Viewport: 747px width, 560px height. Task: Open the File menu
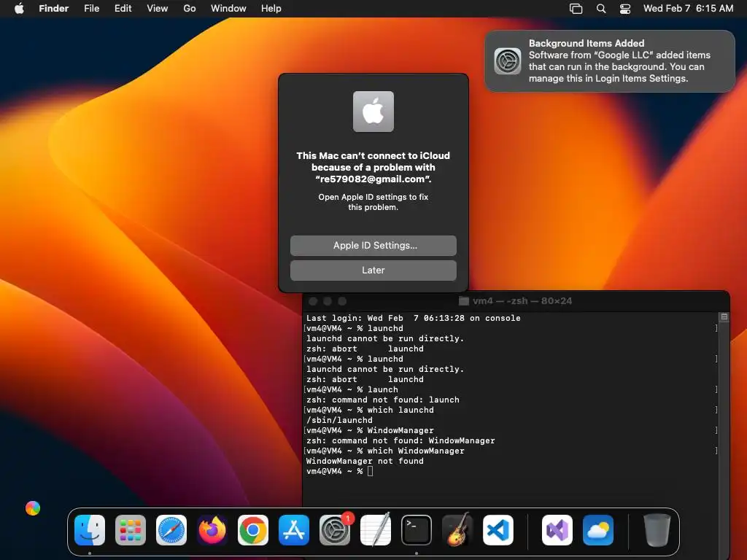point(91,9)
